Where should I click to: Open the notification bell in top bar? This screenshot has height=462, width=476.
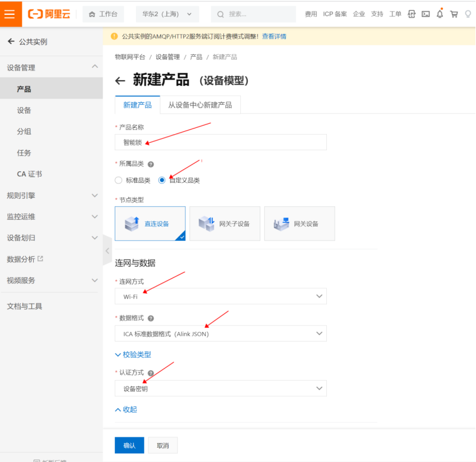click(x=439, y=14)
